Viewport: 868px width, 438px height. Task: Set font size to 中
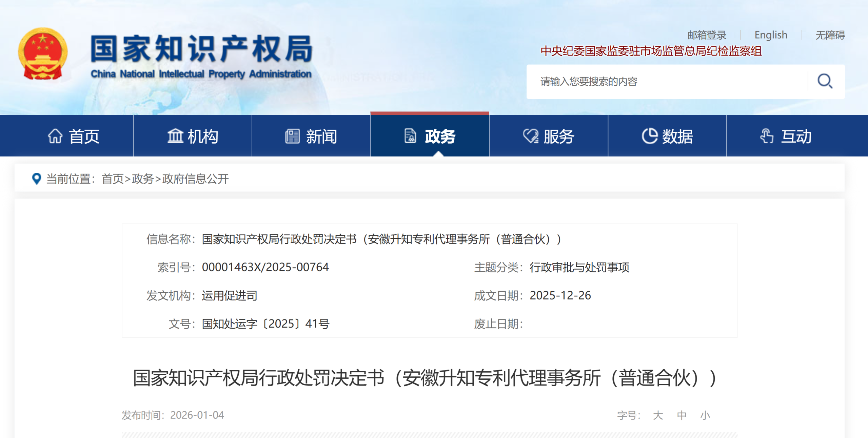pos(682,415)
